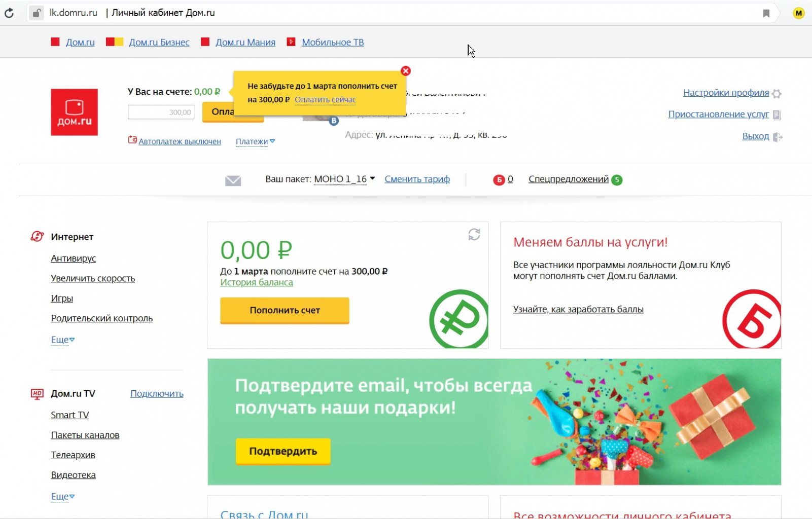Open Мобильное ТВ link
This screenshot has width=812, height=519.
pos(333,42)
